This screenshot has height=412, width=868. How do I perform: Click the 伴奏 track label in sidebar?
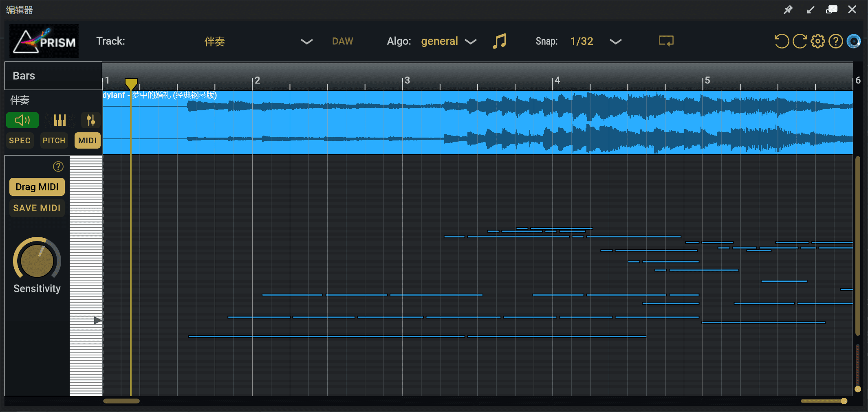[x=20, y=100]
